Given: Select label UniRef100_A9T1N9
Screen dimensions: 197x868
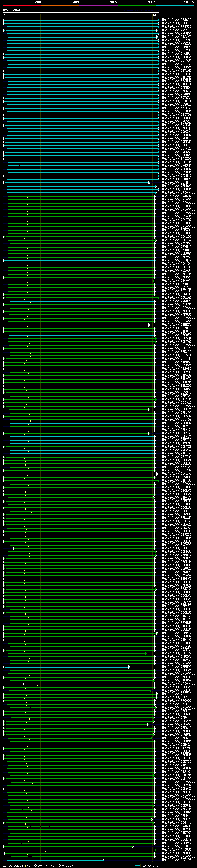Looking at the screenshot, I should tap(177, 40).
